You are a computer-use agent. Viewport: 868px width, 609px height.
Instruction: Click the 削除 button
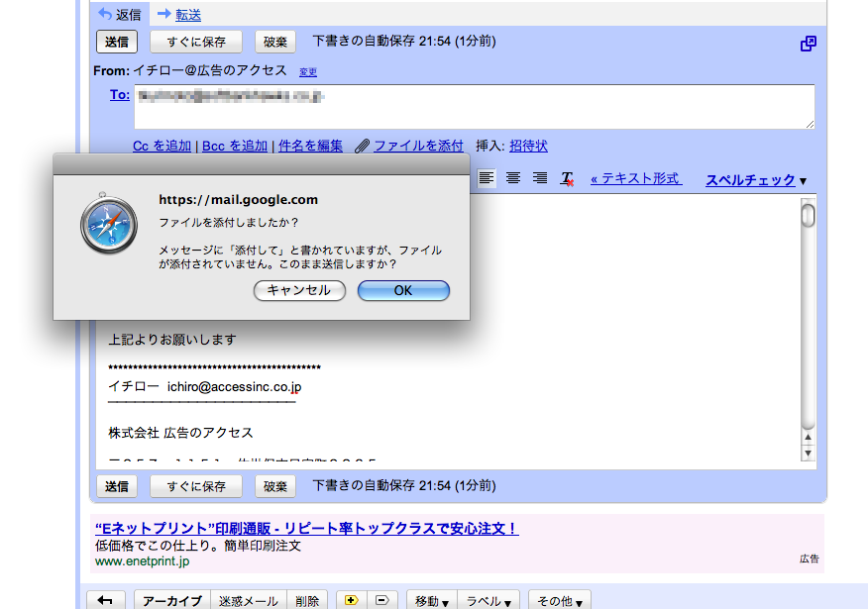307,601
